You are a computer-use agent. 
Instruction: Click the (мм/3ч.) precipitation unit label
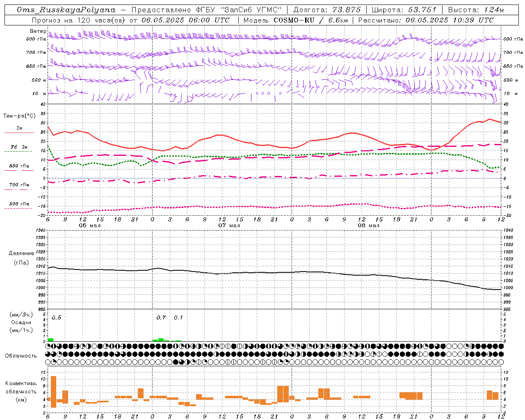click(x=21, y=315)
